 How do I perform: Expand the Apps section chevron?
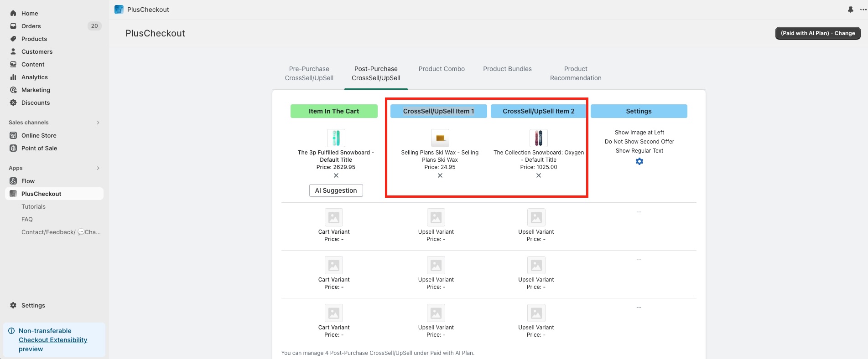point(98,168)
